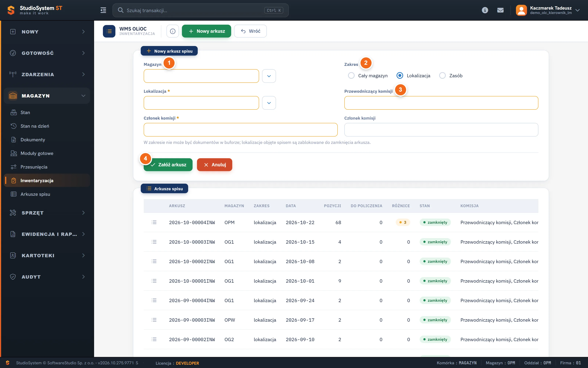588x368 pixels.
Task: Open the info icon in top bar
Action: tap(485, 10)
